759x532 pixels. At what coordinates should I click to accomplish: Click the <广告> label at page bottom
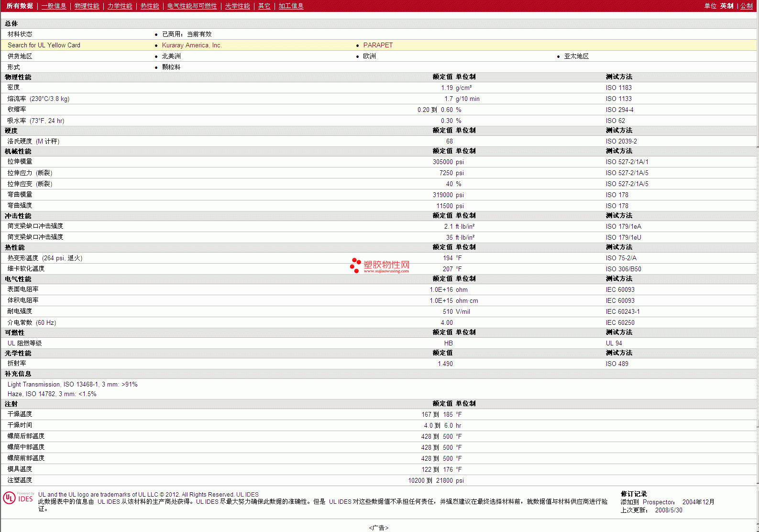tap(379, 528)
